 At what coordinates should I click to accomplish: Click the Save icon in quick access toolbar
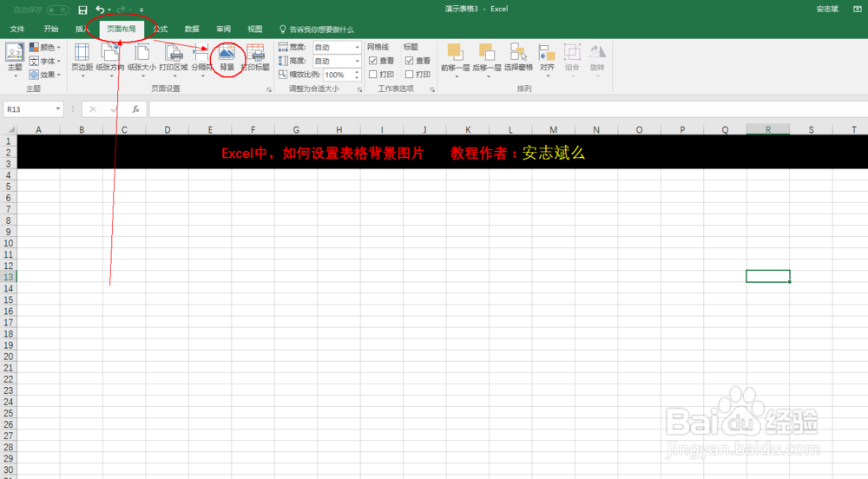(82, 10)
